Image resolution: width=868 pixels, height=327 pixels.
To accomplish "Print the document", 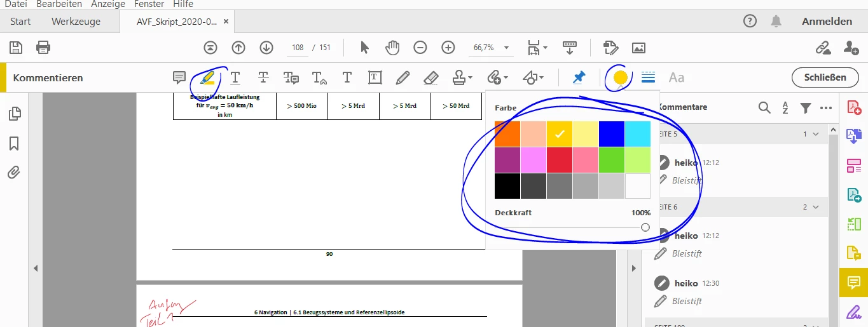I will coord(43,47).
